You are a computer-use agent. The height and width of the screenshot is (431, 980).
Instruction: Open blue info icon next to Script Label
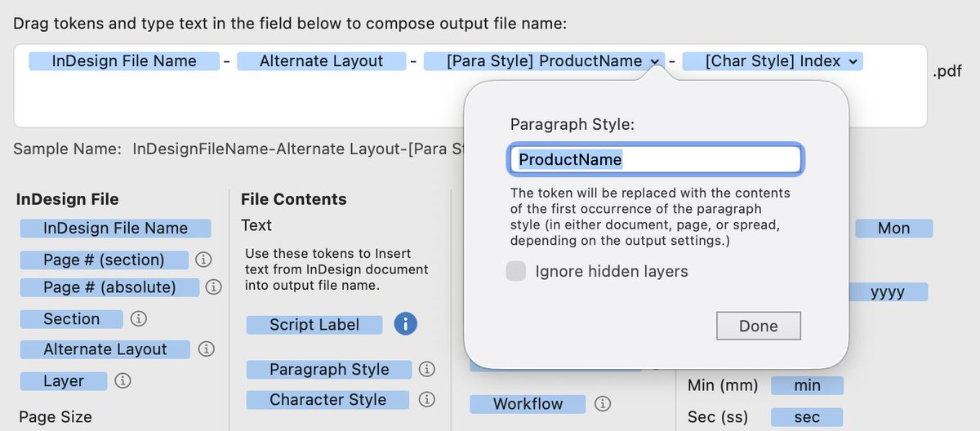point(405,324)
